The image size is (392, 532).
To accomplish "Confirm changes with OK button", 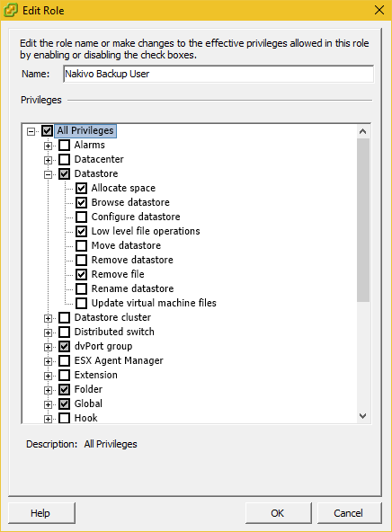I will tap(279, 513).
